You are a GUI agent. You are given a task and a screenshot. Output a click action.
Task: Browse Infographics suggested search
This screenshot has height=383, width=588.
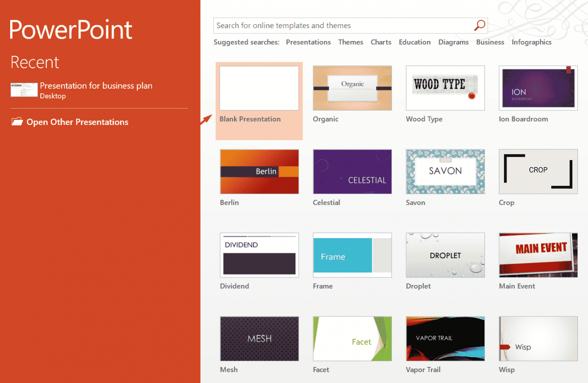click(531, 42)
